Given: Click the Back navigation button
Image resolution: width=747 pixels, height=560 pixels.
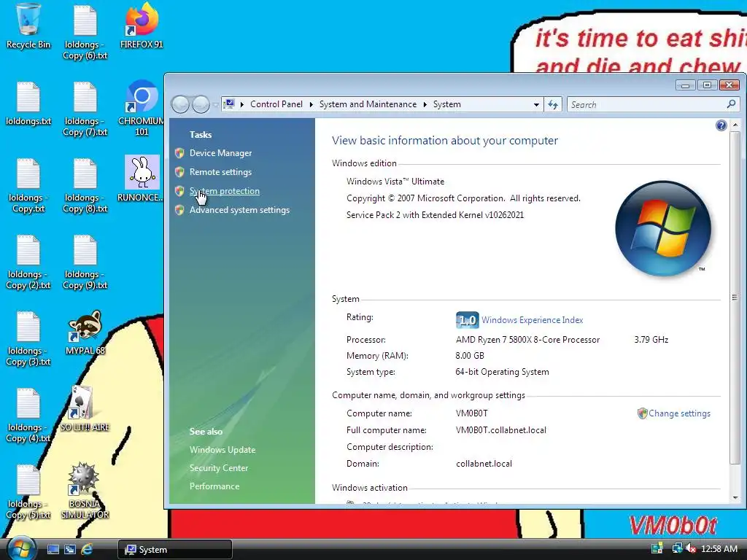Looking at the screenshot, I should point(181,104).
